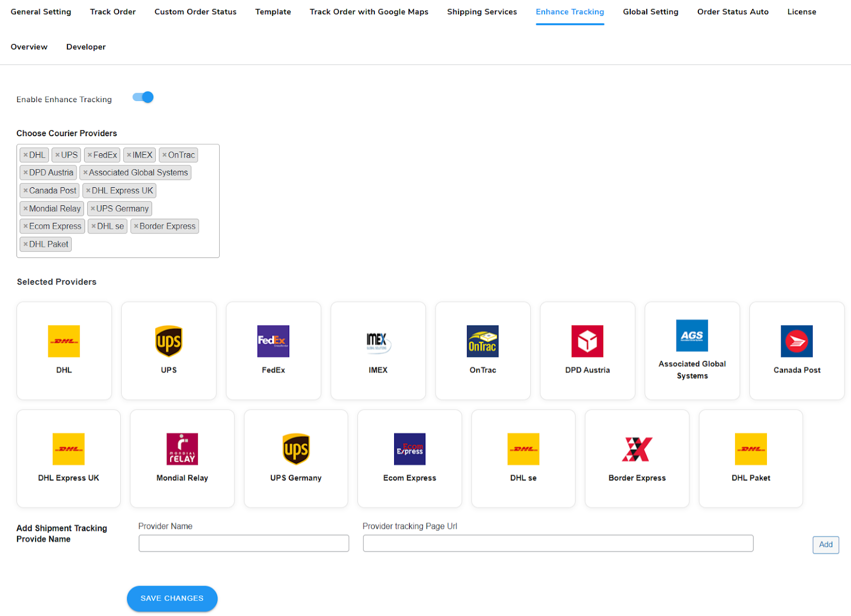Open Order Status Auto tab
851x616 pixels.
coord(733,12)
